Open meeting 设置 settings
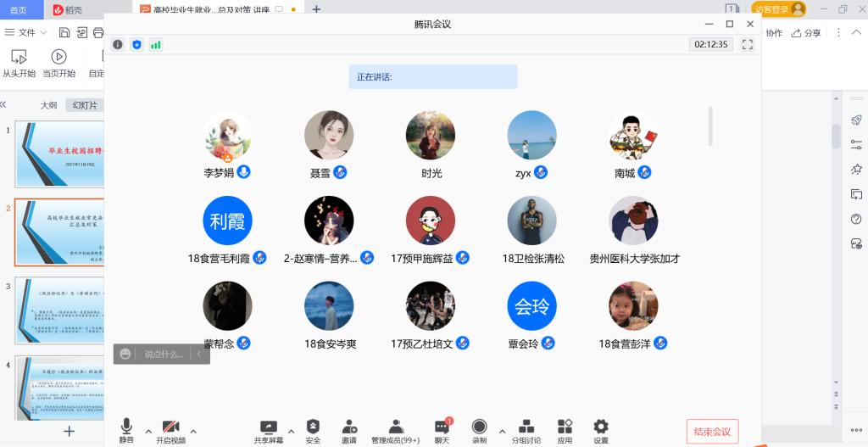868x447 pixels. pyautogui.click(x=601, y=432)
